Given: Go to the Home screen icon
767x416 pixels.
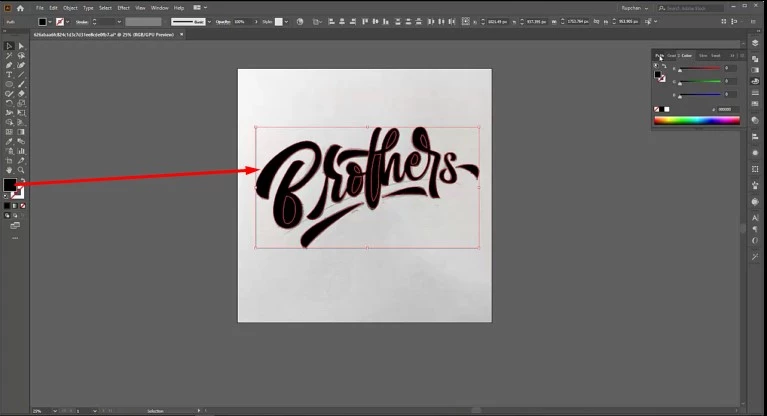Looking at the screenshot, I should coord(20,8).
